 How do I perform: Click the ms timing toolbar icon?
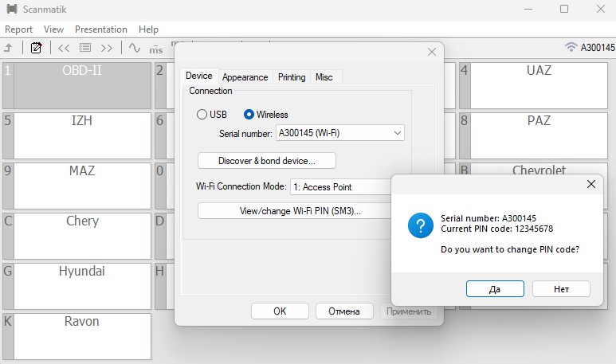click(x=156, y=49)
